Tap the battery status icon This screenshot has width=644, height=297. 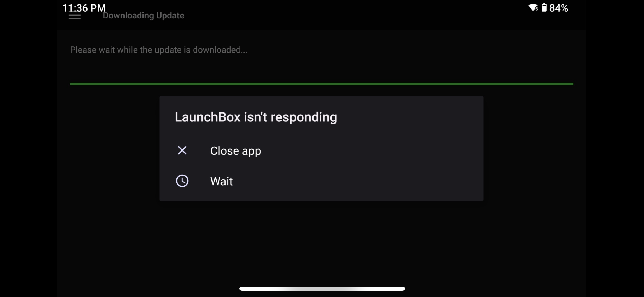(x=544, y=8)
